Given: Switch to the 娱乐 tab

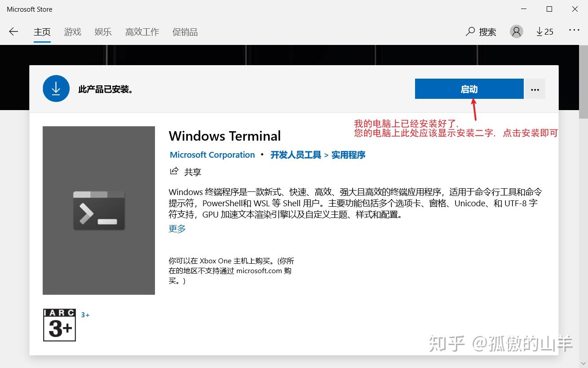Looking at the screenshot, I should (103, 31).
